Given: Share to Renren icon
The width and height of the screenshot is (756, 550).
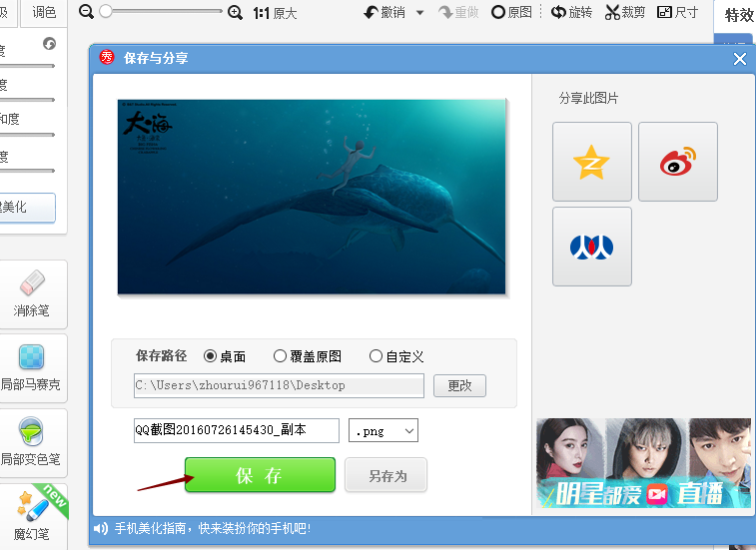Looking at the screenshot, I should 591,247.
